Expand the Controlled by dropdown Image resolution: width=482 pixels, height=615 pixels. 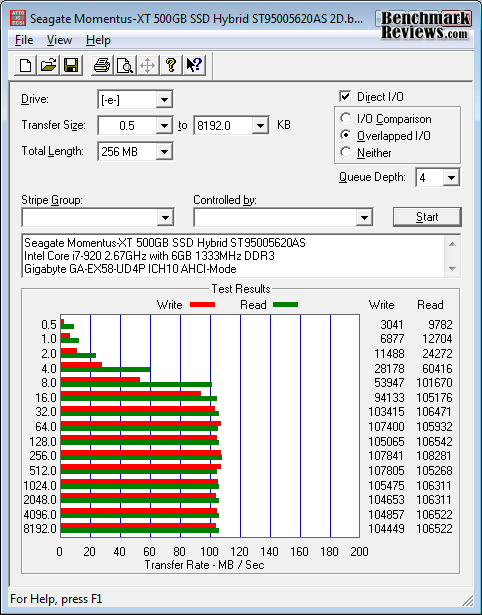(x=364, y=217)
